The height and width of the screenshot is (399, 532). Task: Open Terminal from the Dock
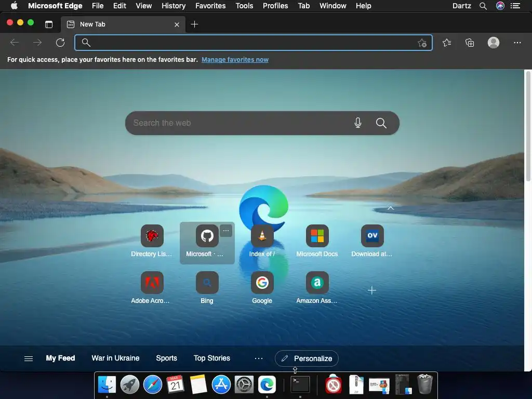[301, 385]
